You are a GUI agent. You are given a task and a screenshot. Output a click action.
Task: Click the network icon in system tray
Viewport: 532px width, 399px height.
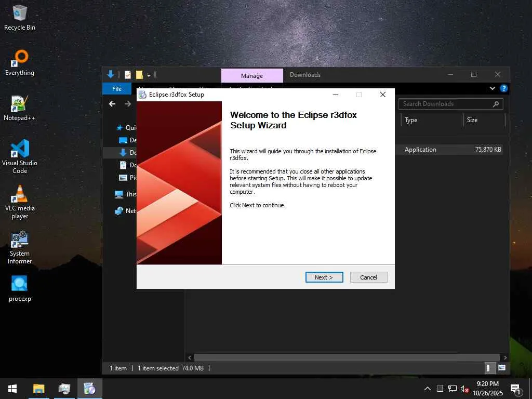(x=453, y=389)
